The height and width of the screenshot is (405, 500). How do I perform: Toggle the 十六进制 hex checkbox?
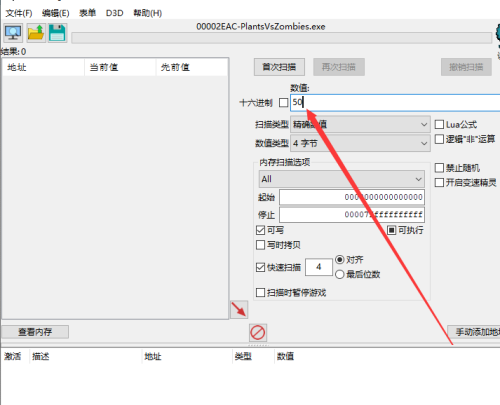284,103
